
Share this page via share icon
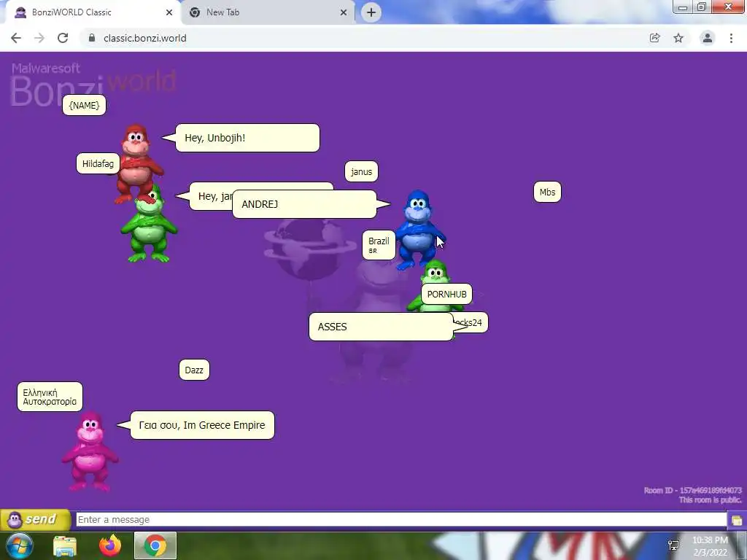[x=655, y=38]
